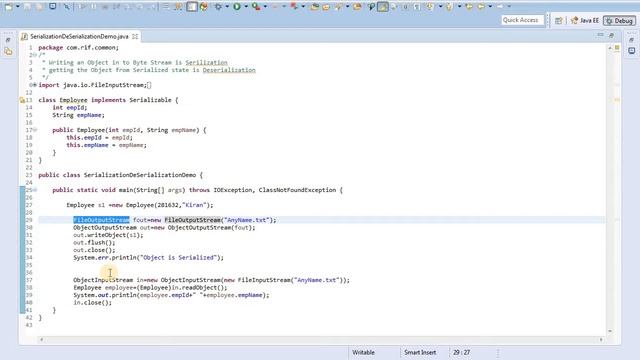This screenshot has height=360, width=640.
Task: Click the Writable status bar entry
Action: click(363, 353)
